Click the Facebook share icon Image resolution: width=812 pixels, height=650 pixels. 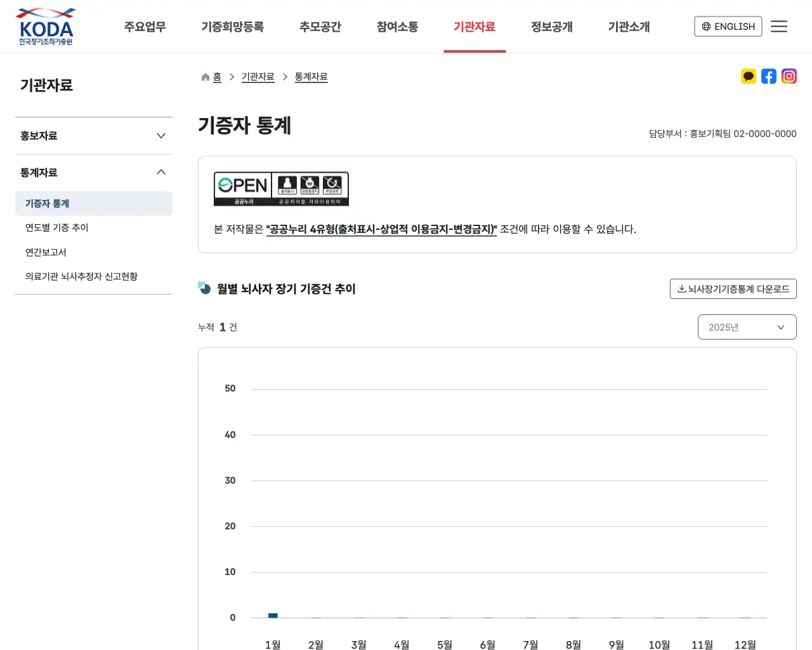pyautogui.click(x=768, y=76)
